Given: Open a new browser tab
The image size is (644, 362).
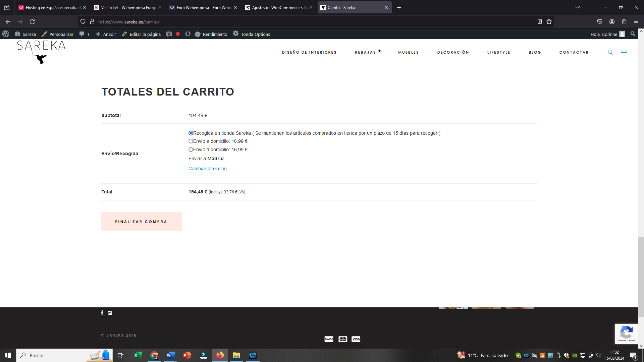Looking at the screenshot, I should pyautogui.click(x=399, y=7).
